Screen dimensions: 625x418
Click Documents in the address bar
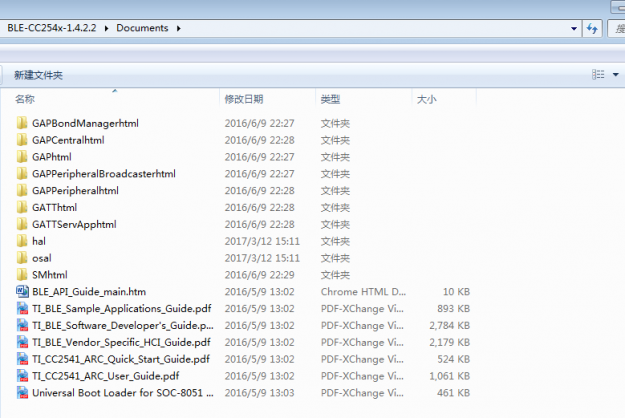click(142, 28)
